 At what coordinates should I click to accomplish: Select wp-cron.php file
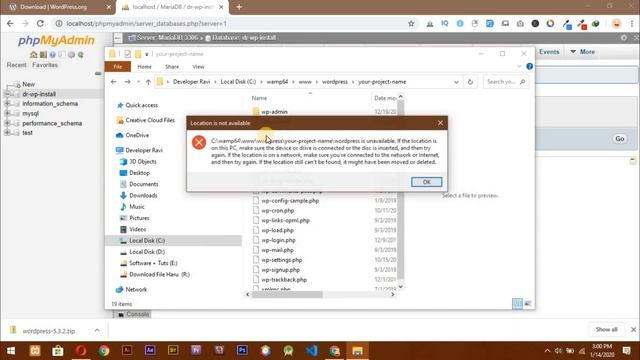(278, 211)
